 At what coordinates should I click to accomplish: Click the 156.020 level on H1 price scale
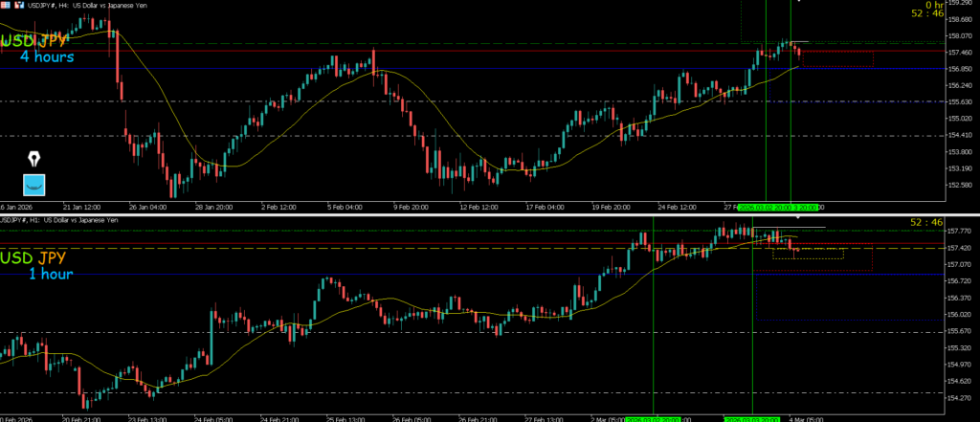pyautogui.click(x=957, y=314)
